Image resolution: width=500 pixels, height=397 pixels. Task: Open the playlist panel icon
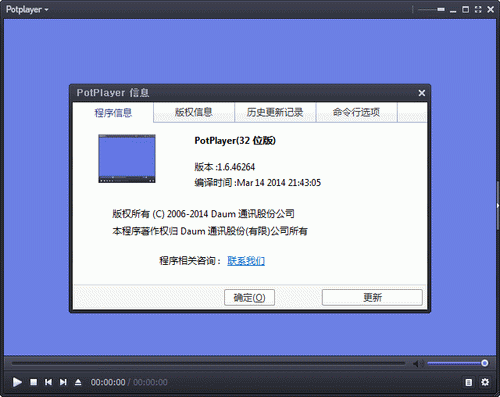click(469, 382)
